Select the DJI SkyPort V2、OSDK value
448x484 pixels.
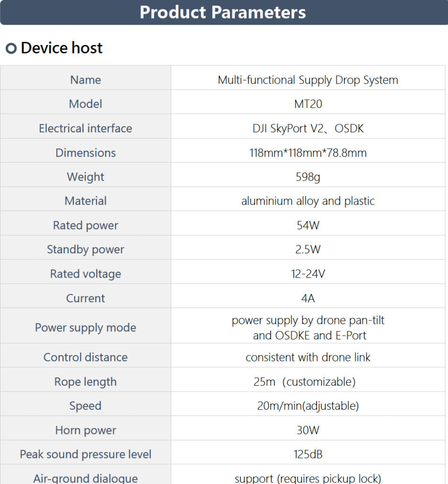point(308,129)
